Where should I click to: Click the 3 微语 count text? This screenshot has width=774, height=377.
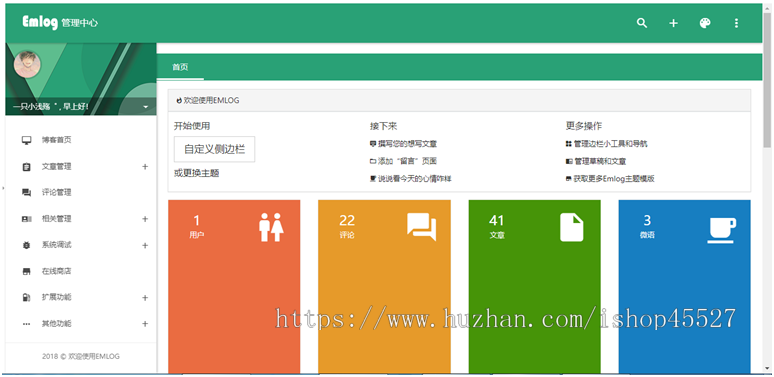tap(647, 226)
